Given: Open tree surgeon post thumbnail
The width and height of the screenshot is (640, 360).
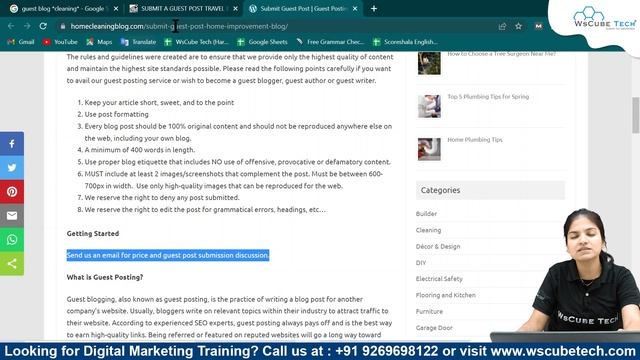Looking at the screenshot, I should click(429, 63).
